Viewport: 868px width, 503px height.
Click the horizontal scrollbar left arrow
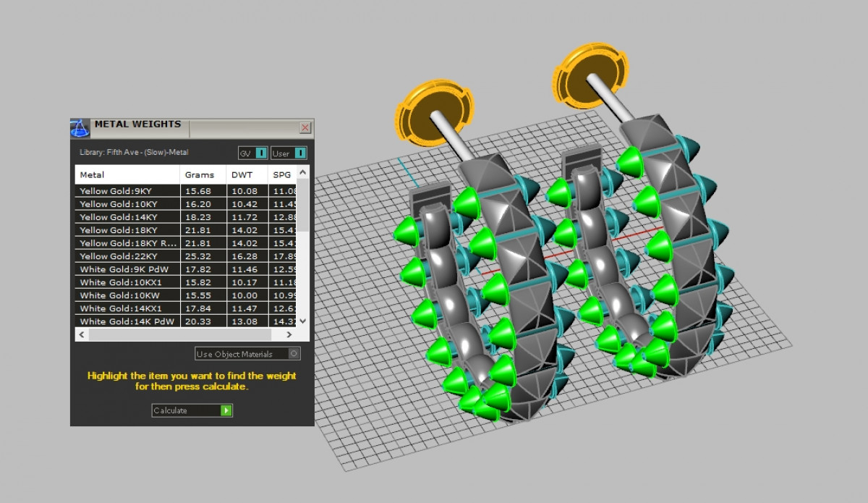point(81,334)
